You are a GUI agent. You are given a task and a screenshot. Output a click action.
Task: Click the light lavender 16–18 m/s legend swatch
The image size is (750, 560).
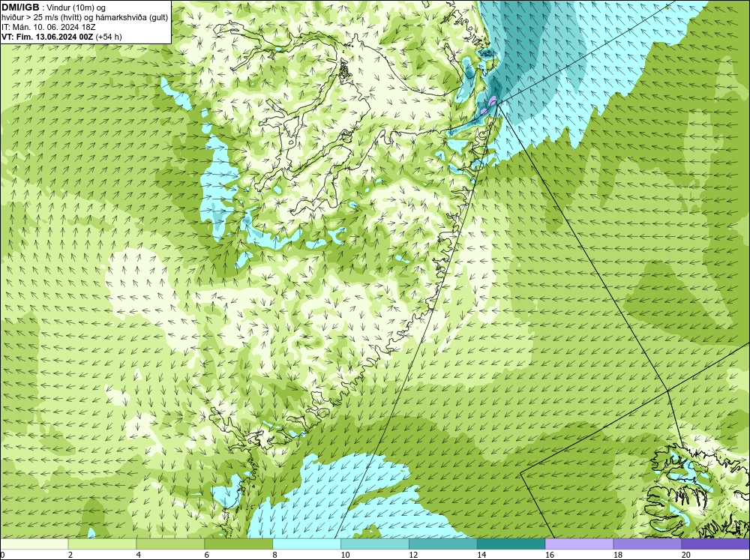pyautogui.click(x=579, y=544)
